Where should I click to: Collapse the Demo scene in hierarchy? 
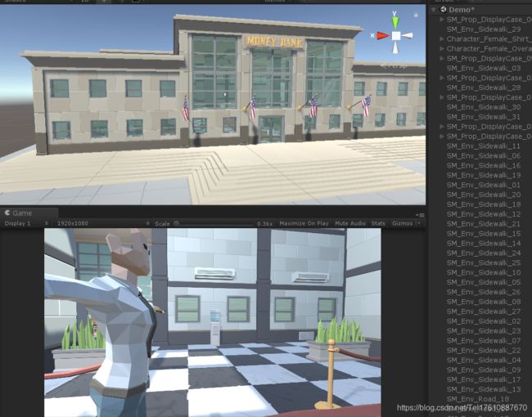434,10
